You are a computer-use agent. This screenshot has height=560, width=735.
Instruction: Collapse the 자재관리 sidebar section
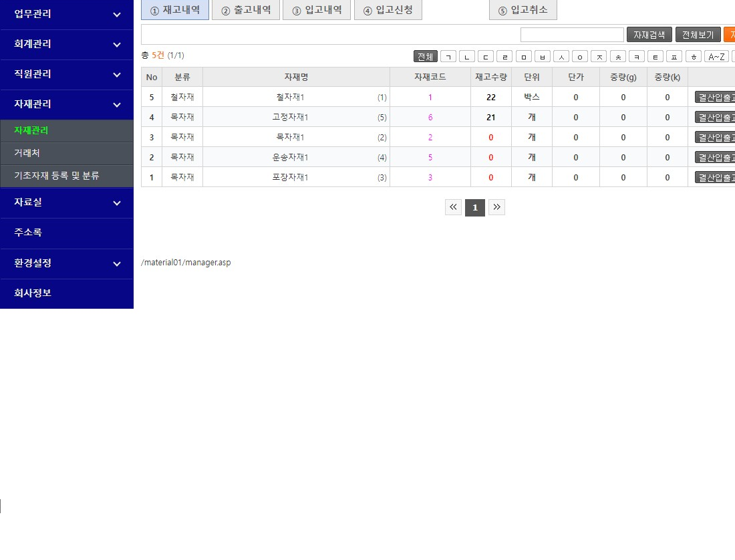(67, 104)
